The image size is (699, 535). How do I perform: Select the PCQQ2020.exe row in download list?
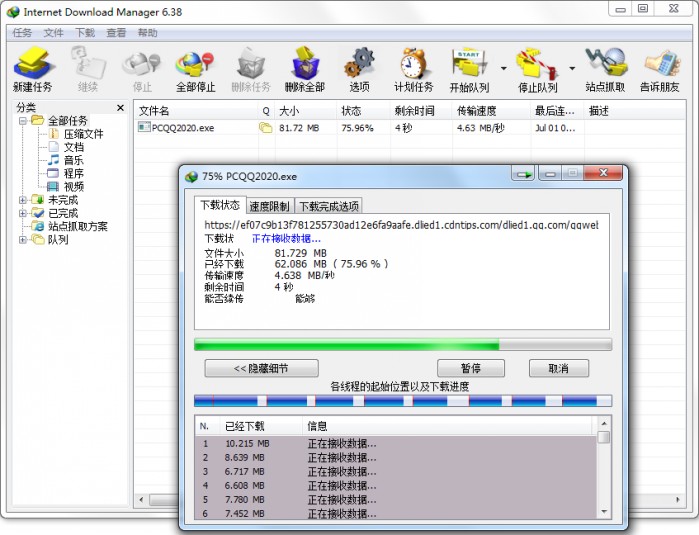(x=182, y=128)
